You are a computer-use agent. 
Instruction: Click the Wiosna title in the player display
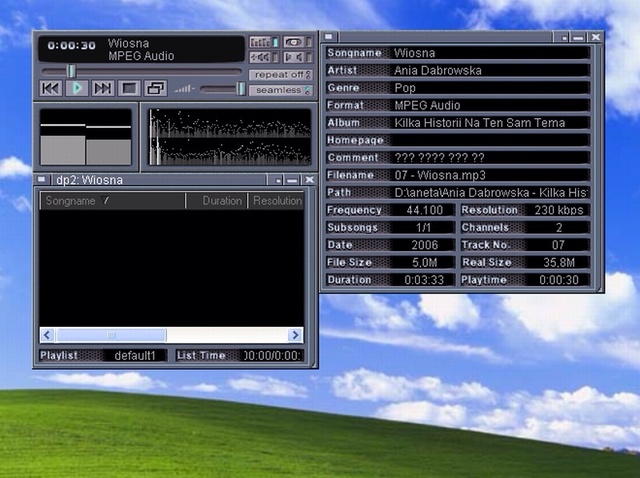click(x=128, y=43)
